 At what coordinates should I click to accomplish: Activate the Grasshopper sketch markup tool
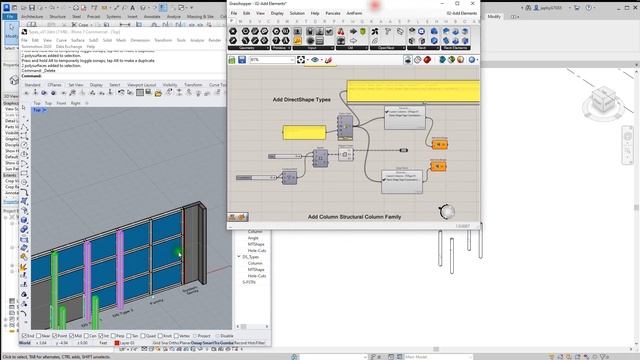tap(329, 60)
